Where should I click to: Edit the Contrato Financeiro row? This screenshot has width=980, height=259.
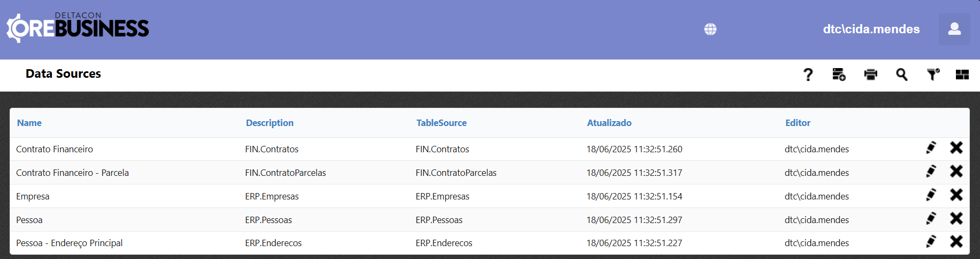point(931,148)
